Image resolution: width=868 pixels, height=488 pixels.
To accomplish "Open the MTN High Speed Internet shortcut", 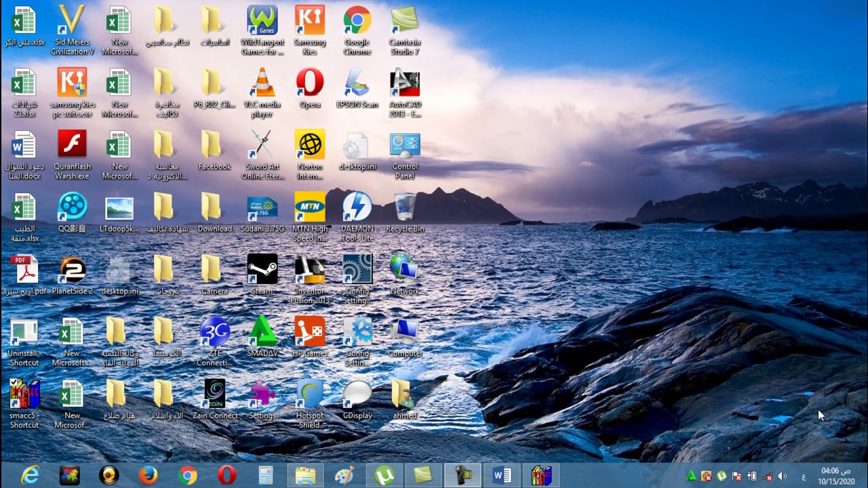I will pos(310,217).
